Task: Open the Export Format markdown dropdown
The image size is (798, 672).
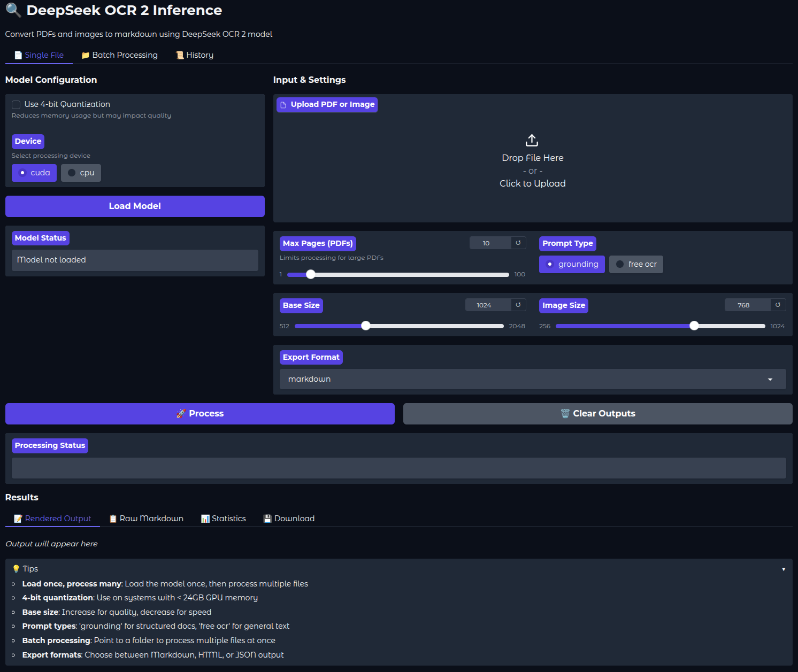Action: [532, 379]
